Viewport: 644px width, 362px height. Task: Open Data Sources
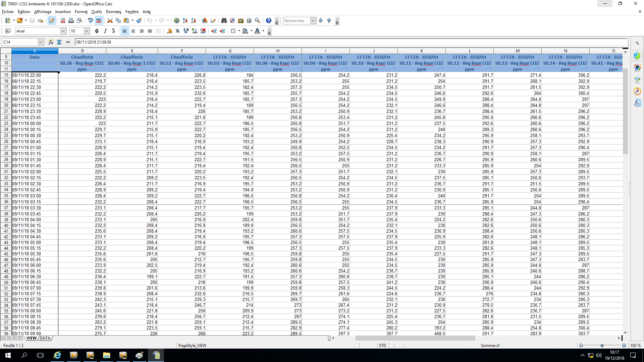click(x=249, y=20)
